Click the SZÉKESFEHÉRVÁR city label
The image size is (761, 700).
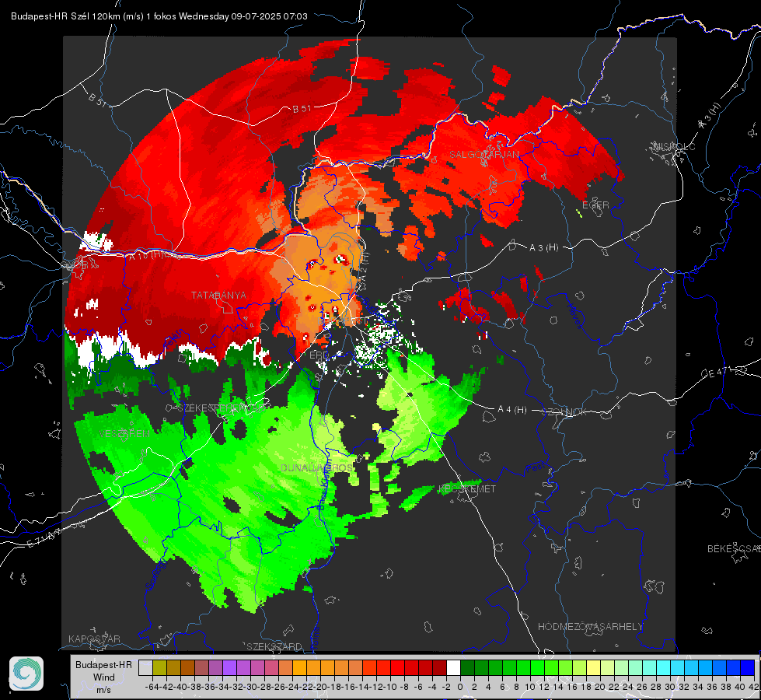221,408
